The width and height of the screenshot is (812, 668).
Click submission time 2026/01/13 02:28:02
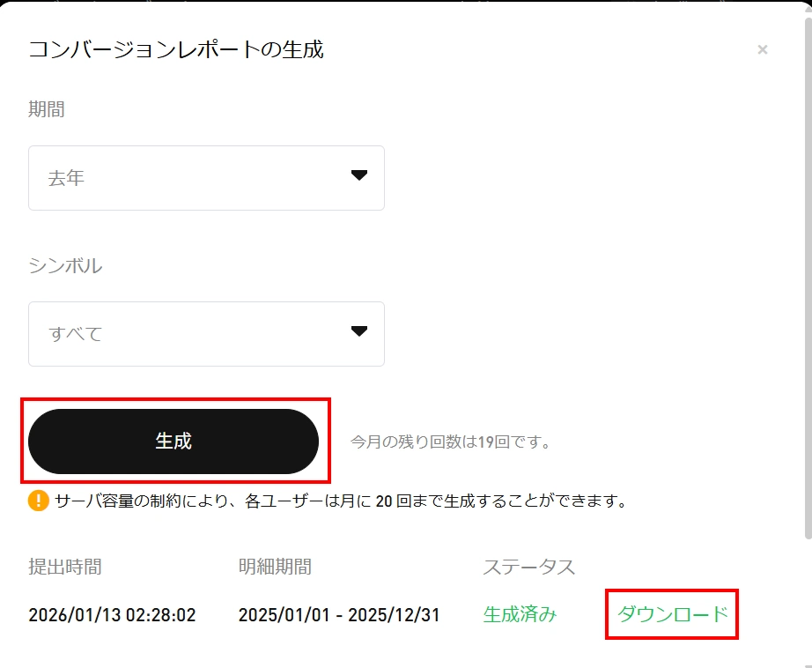pos(113,614)
